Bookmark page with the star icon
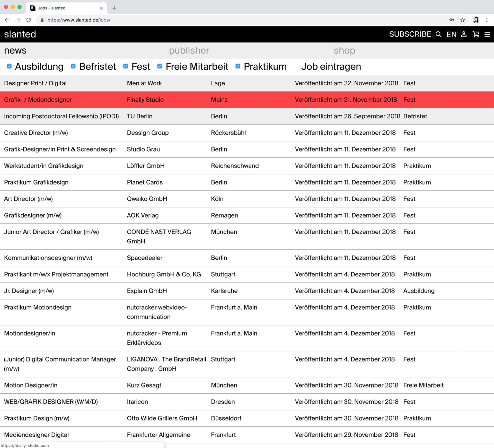 463,20
